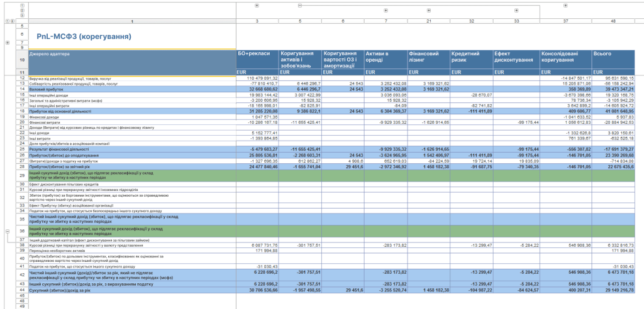Collapse the row group beside row 36

(x=8, y=232)
